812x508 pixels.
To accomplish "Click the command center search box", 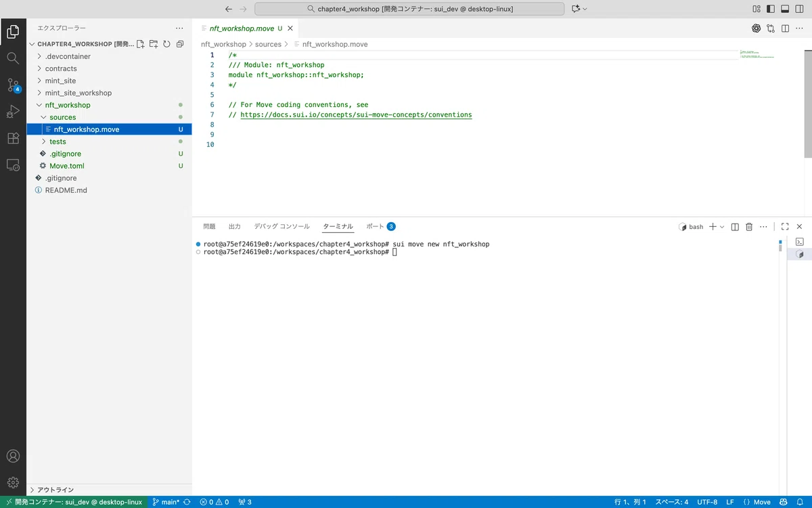I will [x=409, y=9].
